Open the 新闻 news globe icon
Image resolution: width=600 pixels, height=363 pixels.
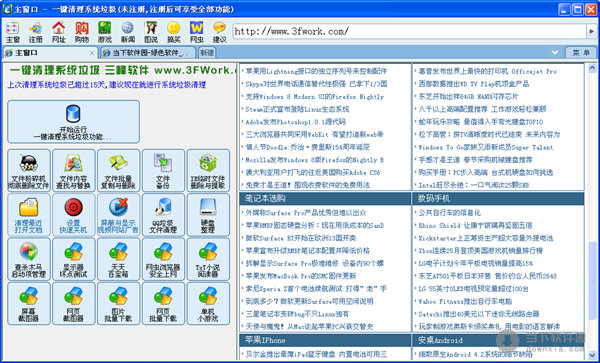pos(128,32)
